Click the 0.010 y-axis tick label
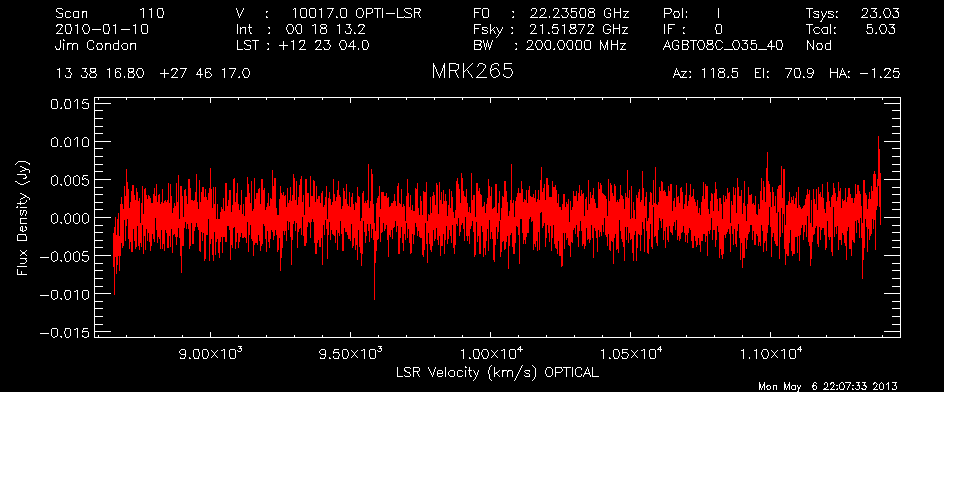This screenshot has height=490, width=962. pos(70,142)
